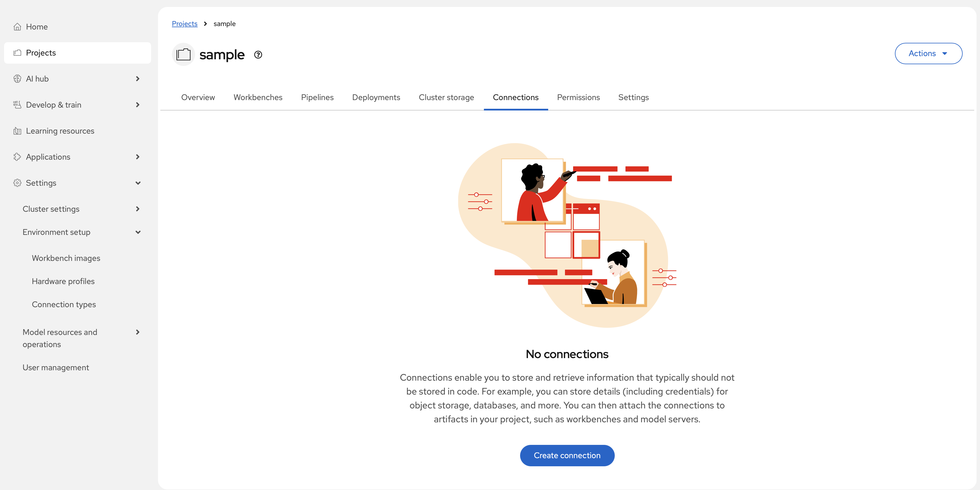Open the Actions dropdown
The height and width of the screenshot is (490, 980).
(x=928, y=54)
